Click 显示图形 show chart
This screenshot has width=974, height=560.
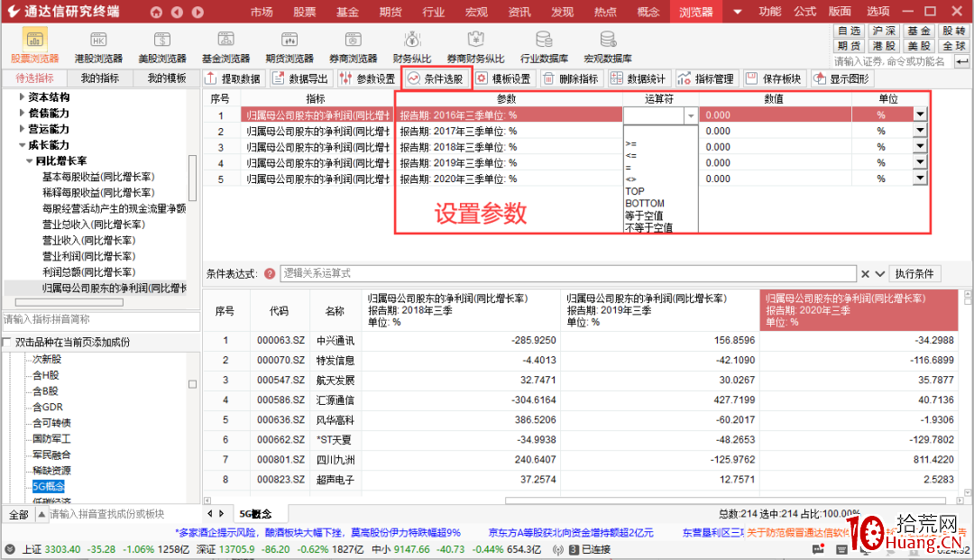click(841, 78)
